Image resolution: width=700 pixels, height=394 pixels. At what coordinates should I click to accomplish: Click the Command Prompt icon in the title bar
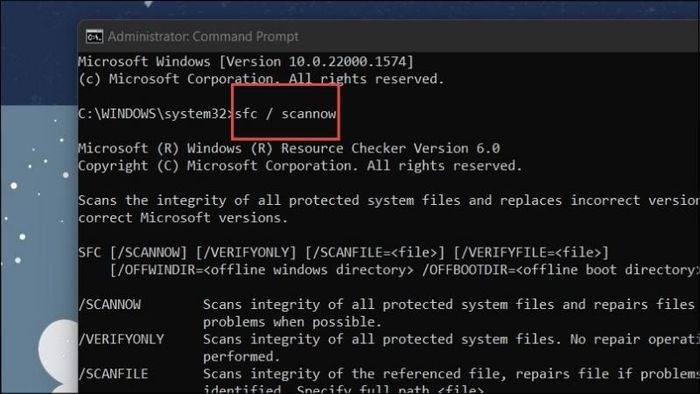[x=94, y=37]
